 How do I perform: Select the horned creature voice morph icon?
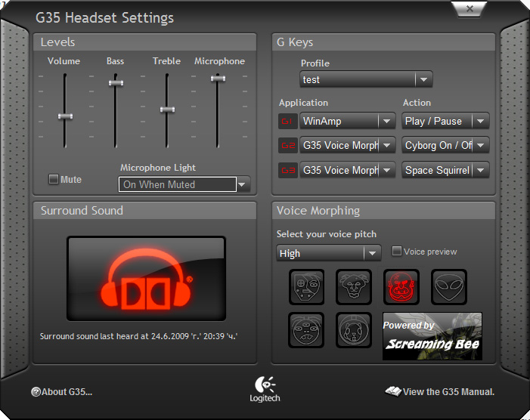tap(354, 287)
